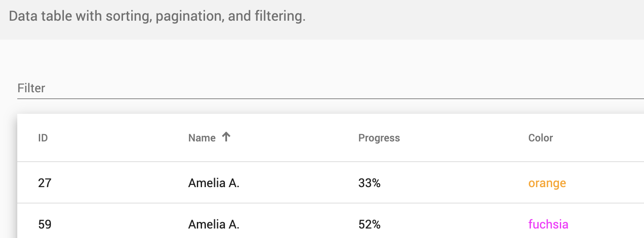Click the fuchsia color text
The width and height of the screenshot is (644, 238).
(x=548, y=224)
